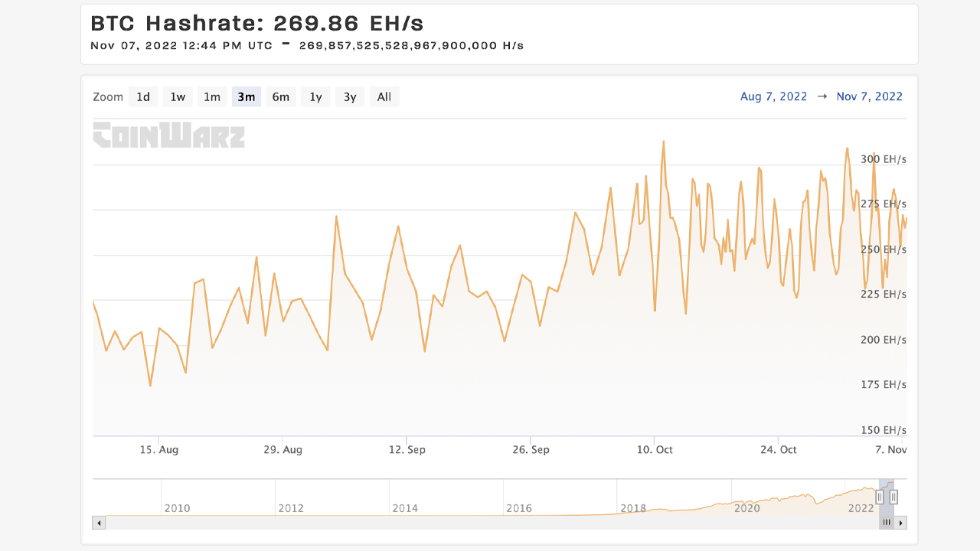Click the 200 EH/s axis label
The width and height of the screenshot is (980, 551).
click(884, 340)
